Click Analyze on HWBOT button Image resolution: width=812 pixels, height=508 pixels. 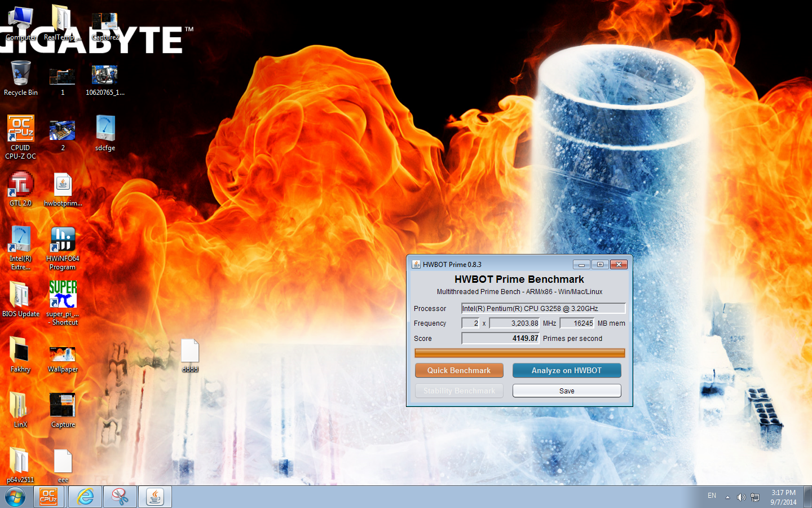pyautogui.click(x=567, y=370)
